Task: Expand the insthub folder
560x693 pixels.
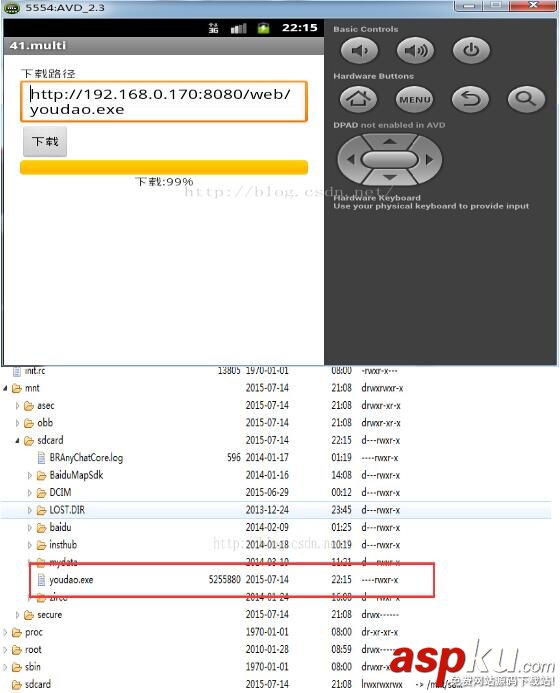Action: 30,545
